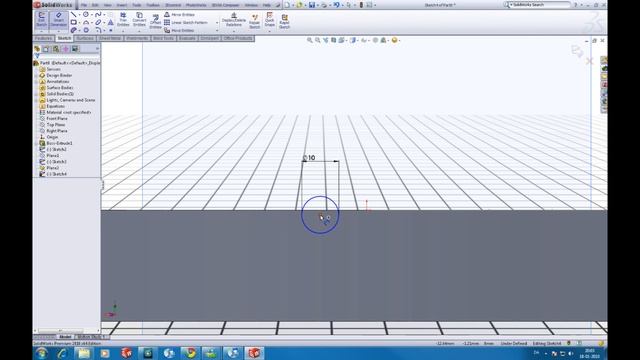Click the Save icon in the title bar
The image size is (640, 360).
[312, 5]
